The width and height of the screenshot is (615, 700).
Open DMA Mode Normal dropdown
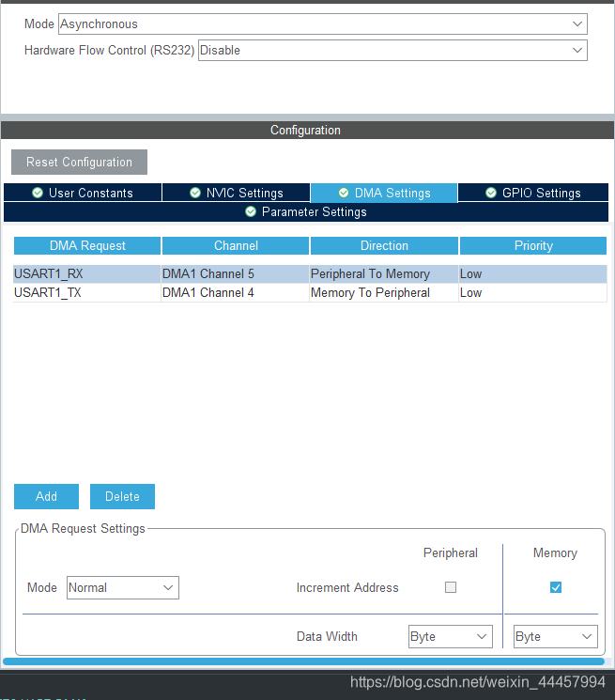123,587
